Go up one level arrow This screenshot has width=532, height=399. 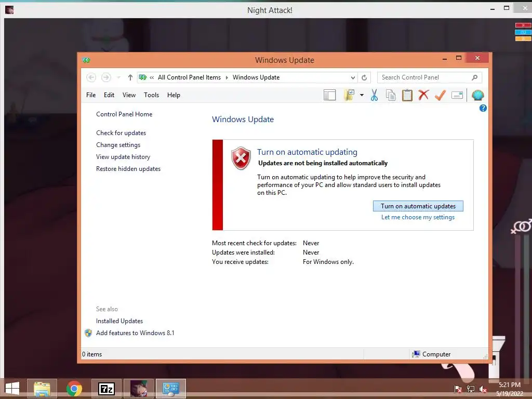pyautogui.click(x=130, y=77)
